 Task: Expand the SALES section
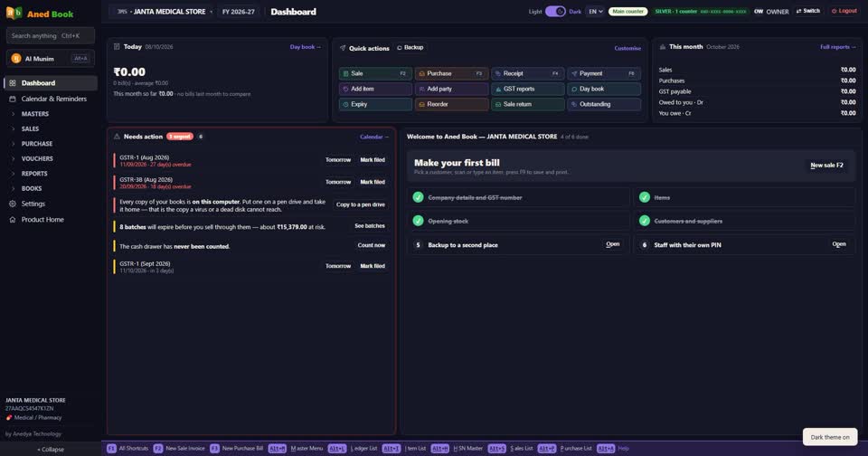[x=50, y=128]
